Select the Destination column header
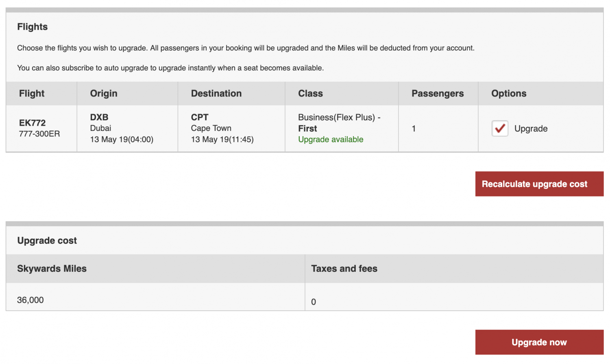The width and height of the screenshot is (610, 364). pos(216,93)
